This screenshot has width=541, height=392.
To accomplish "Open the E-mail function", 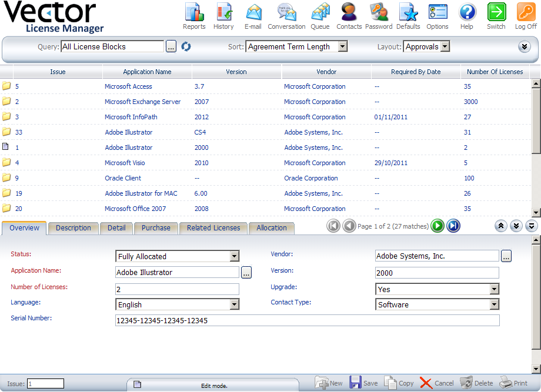I will [253, 16].
